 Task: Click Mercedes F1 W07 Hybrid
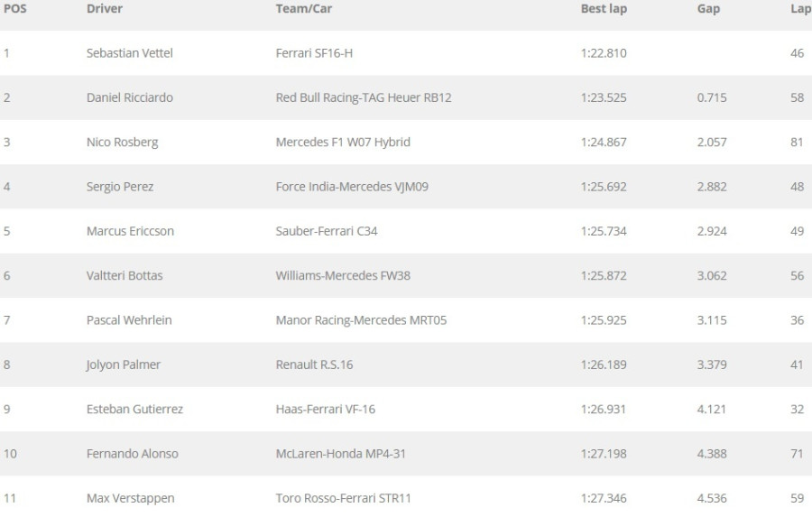click(x=343, y=143)
